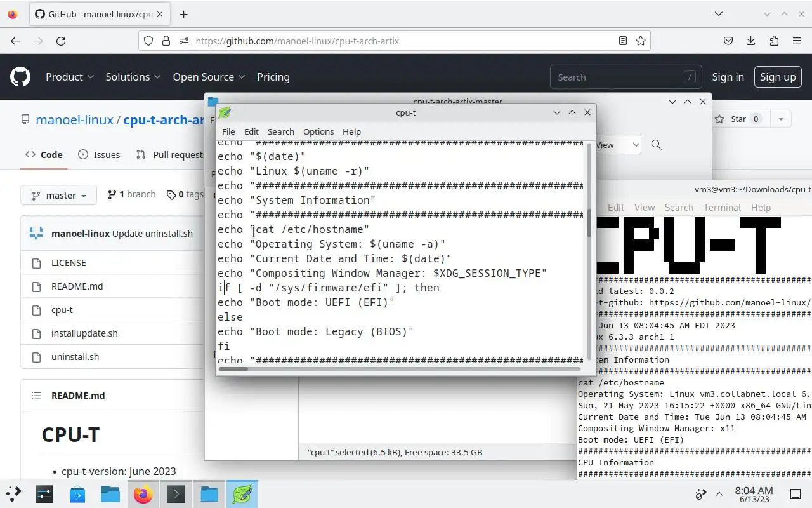Switch to the Issues tab
This screenshot has height=508, width=812.
[99, 154]
